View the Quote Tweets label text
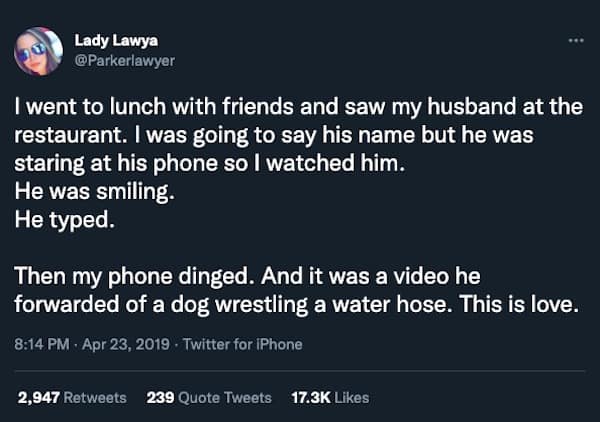Screen dimensions: 600x422 point(225,397)
